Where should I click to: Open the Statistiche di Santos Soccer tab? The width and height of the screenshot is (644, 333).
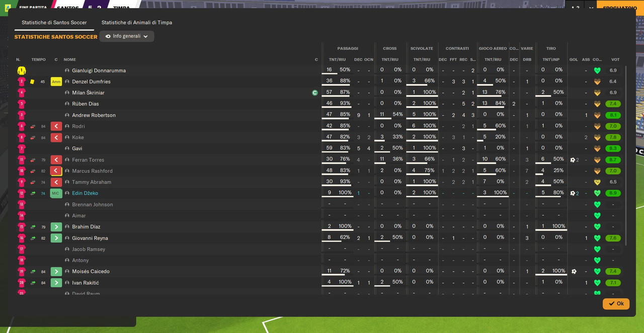54,23
